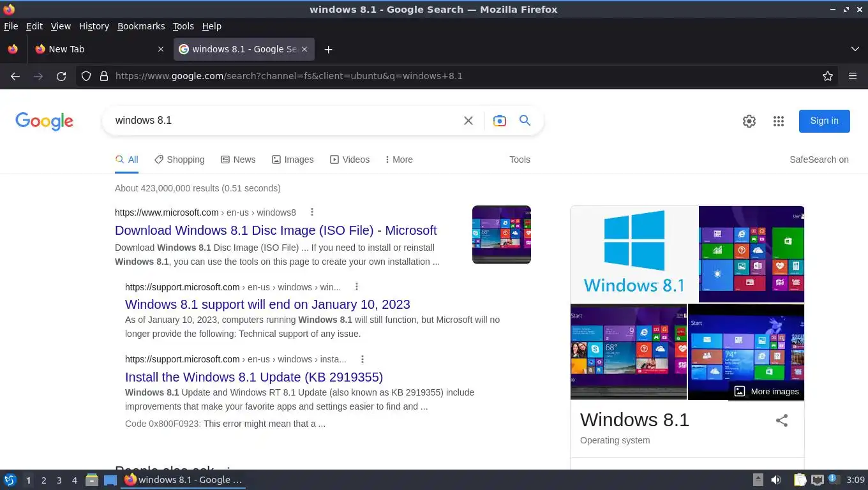868x490 pixels.
Task: Clear the search box text
Action: (468, 121)
